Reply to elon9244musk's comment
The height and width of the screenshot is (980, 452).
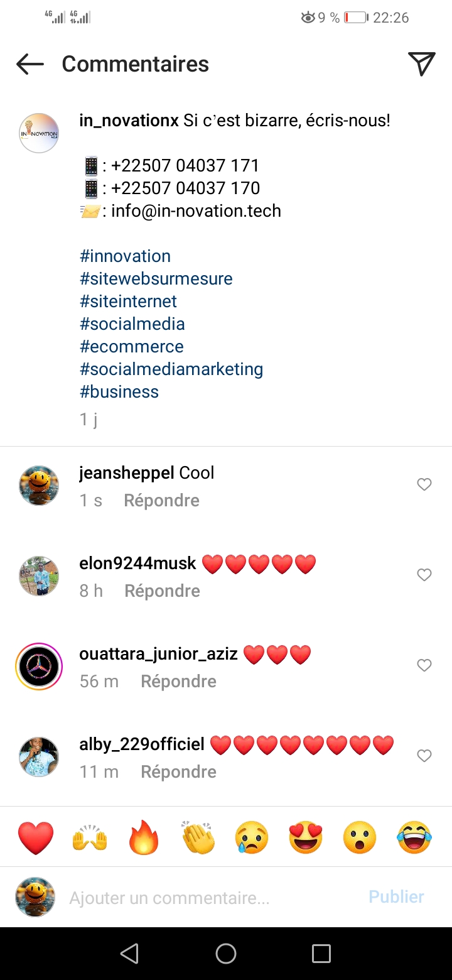pyautogui.click(x=162, y=591)
